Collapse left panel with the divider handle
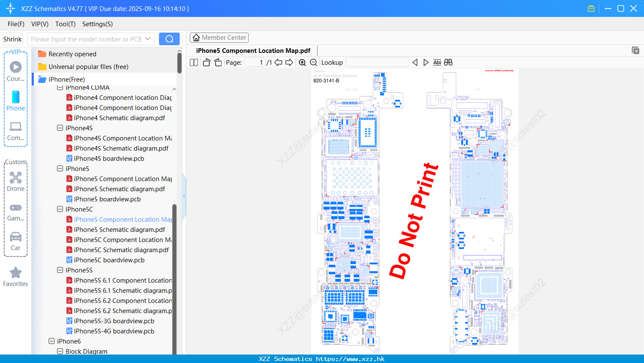Viewport: 644px width, 363px height. [x=184, y=196]
